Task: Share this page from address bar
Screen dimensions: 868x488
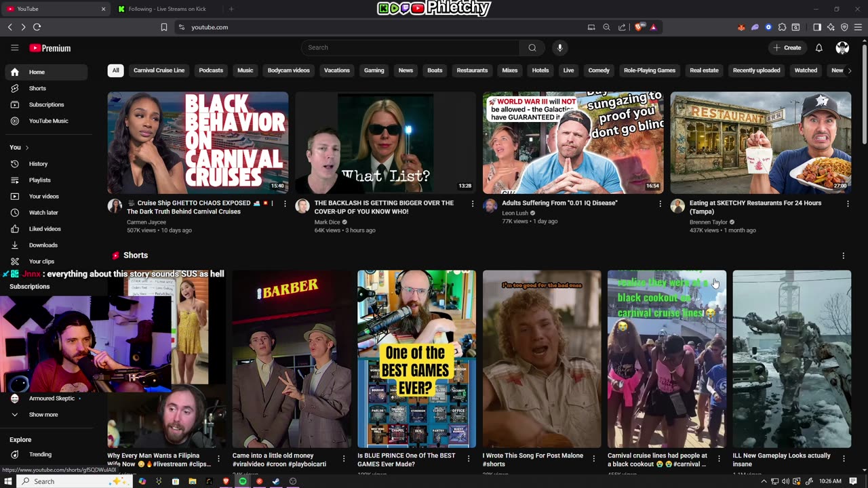Action: pos(622,27)
